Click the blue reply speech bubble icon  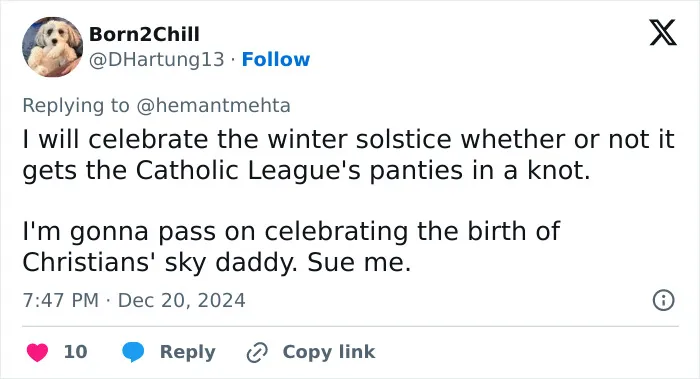click(133, 352)
